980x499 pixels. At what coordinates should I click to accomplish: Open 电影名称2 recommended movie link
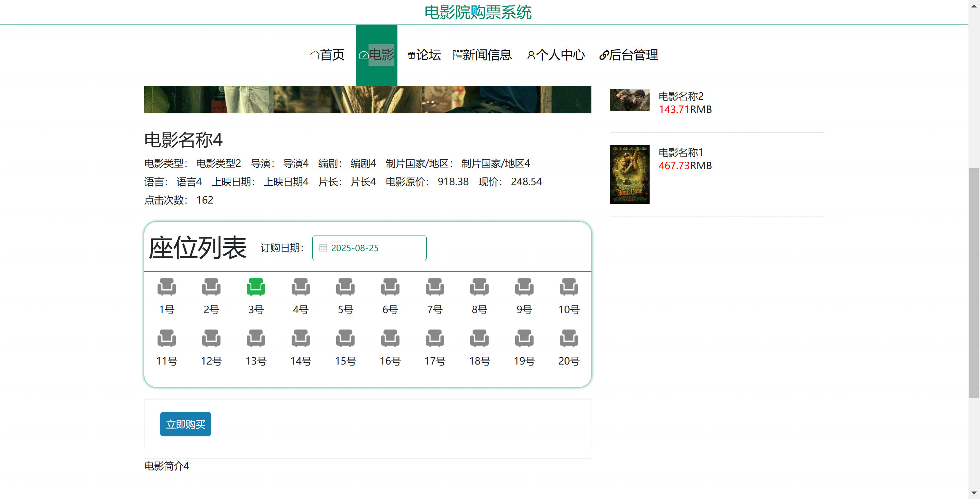(681, 96)
